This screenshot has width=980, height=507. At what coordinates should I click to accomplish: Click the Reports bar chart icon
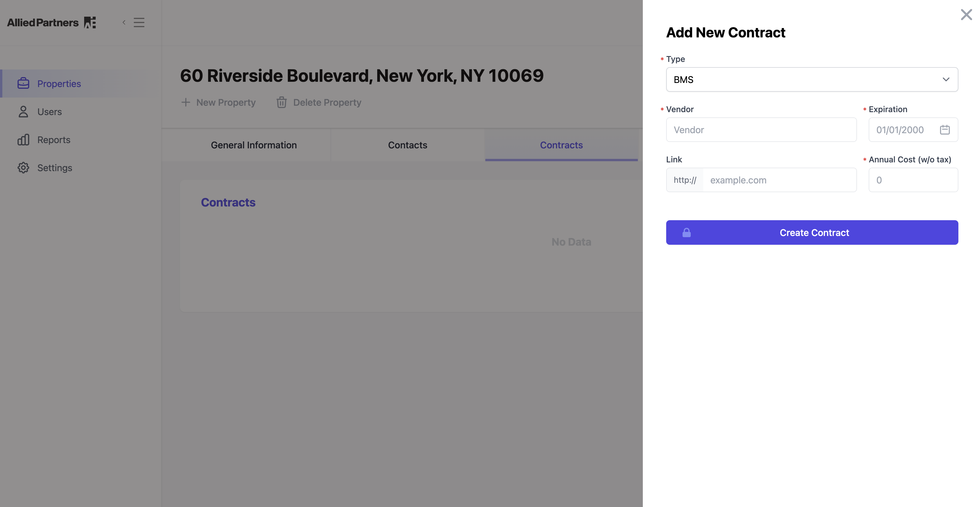23,140
